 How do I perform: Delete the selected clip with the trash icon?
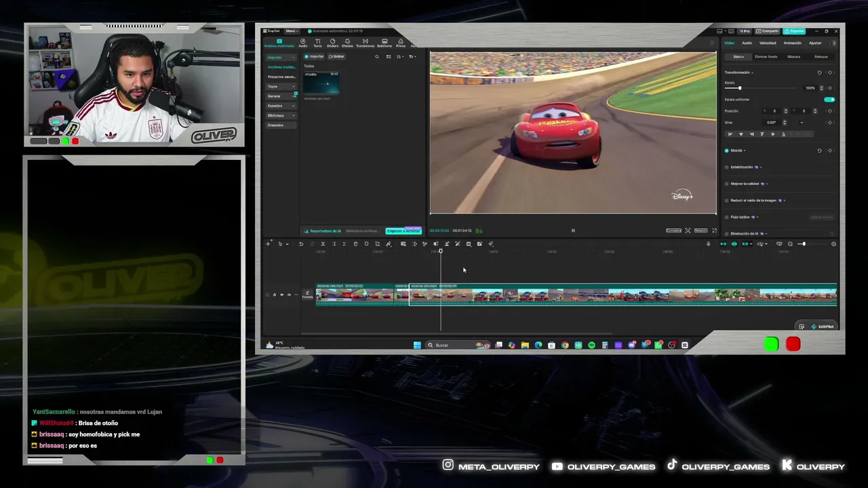pyautogui.click(x=355, y=244)
